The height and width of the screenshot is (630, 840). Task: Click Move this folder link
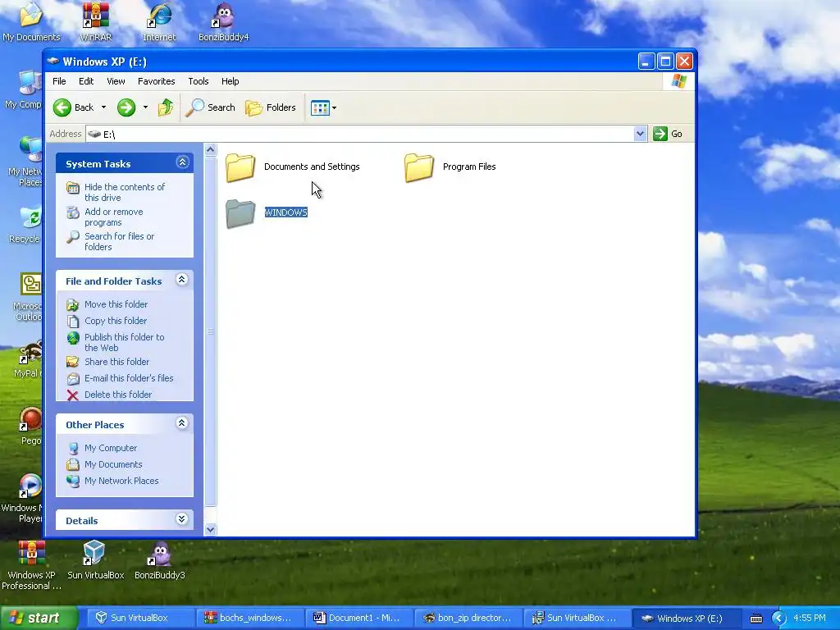116,304
